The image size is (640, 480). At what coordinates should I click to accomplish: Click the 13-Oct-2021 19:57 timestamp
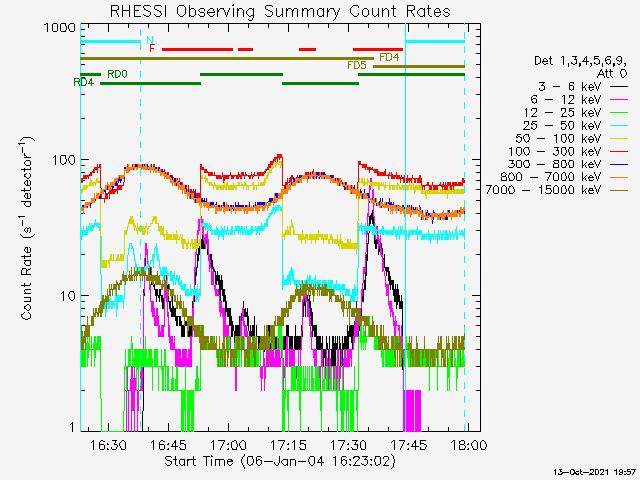tap(595, 472)
